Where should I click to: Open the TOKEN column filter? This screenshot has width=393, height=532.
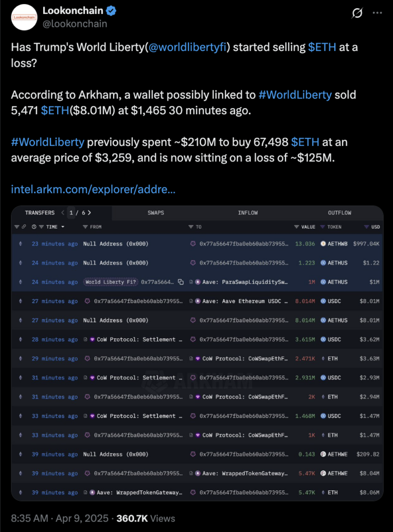(x=322, y=227)
